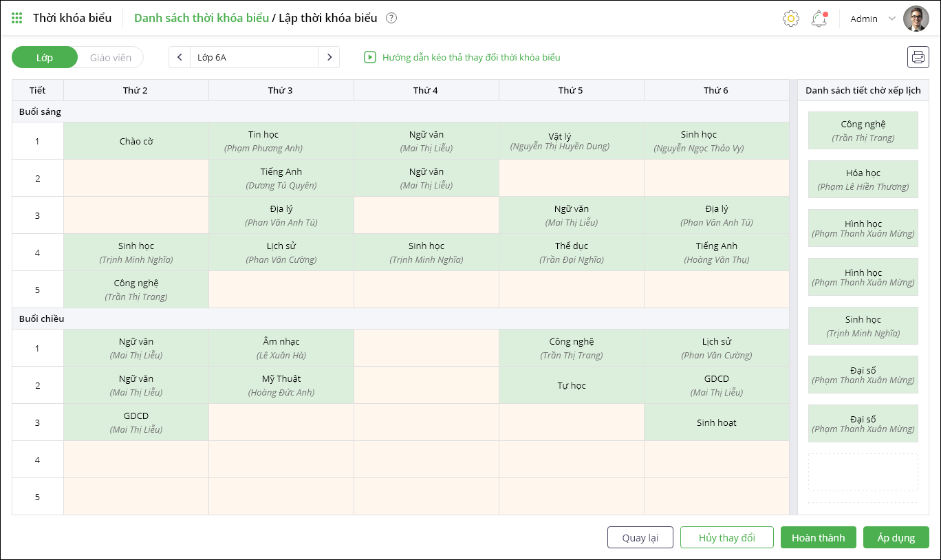Click the Quay lại button

coord(640,537)
